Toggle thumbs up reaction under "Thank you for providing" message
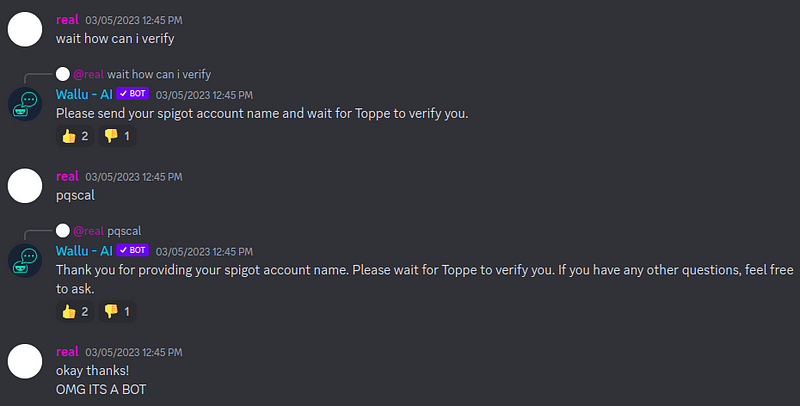Image resolution: width=800 pixels, height=406 pixels. pyautogui.click(x=75, y=311)
